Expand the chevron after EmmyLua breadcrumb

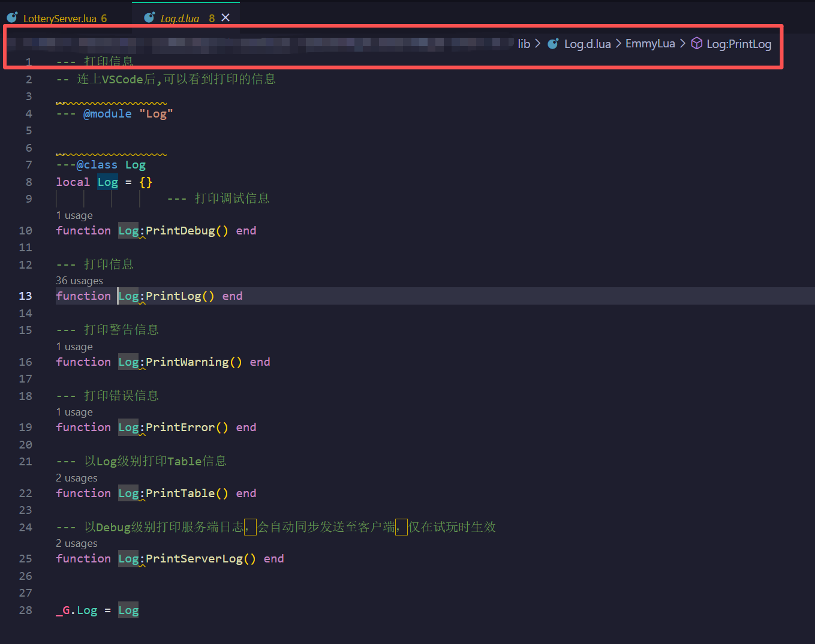pyautogui.click(x=682, y=44)
